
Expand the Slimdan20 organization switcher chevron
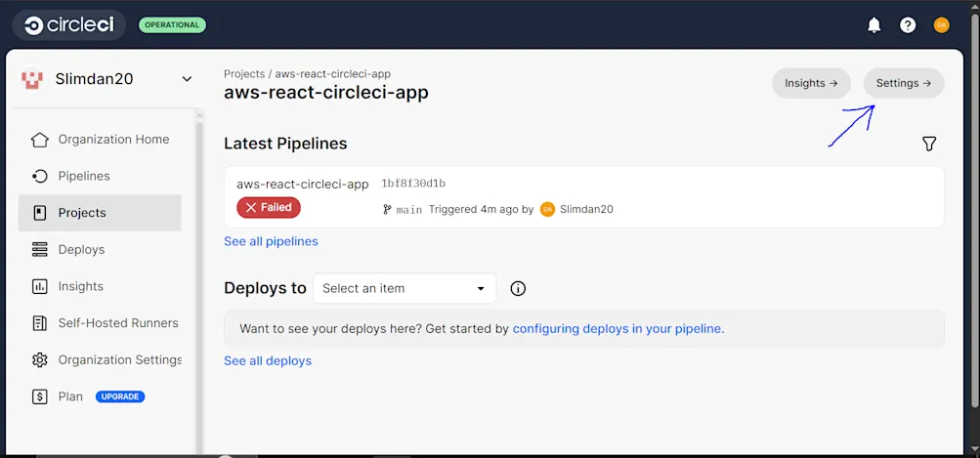click(x=187, y=79)
